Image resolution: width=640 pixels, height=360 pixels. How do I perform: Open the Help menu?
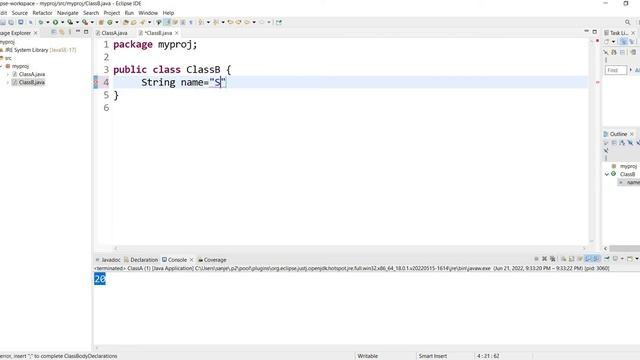(168, 13)
